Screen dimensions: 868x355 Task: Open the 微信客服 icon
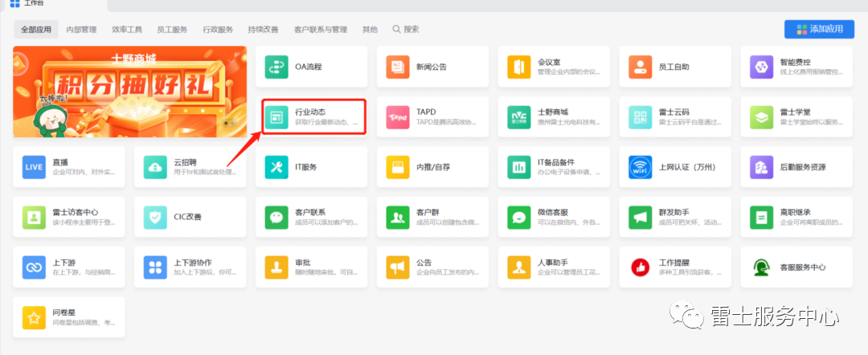point(518,218)
